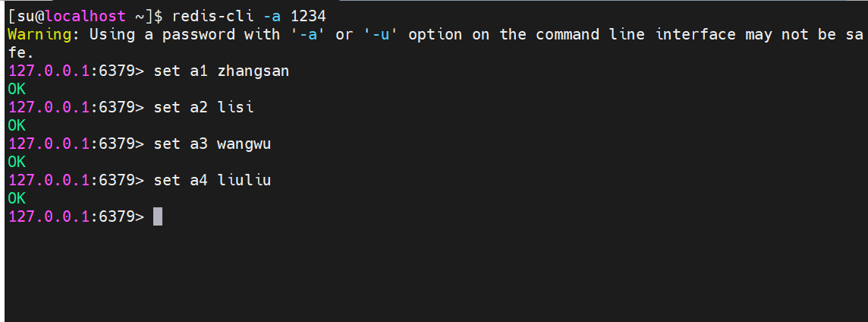Click the yellow Warning word
Screen dimensions: 868x322
[44, 34]
